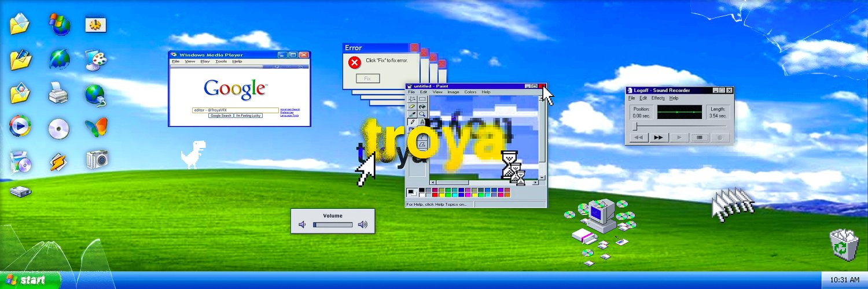Screen dimensions: 868x289
Task: Click the Volume slider bar
Action: pos(333,224)
